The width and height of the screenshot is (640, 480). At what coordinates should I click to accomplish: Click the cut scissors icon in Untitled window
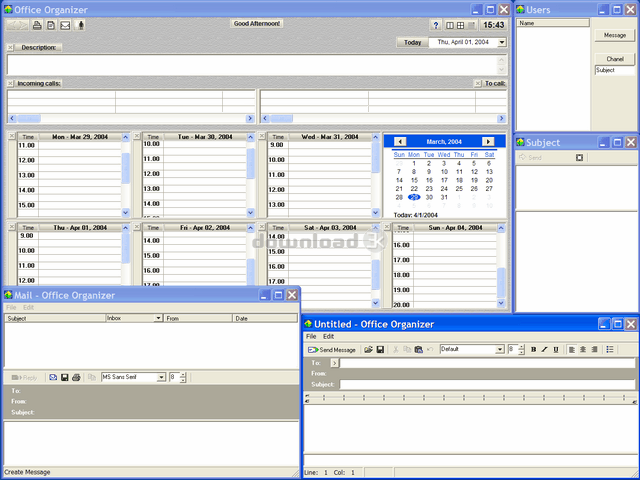[395, 349]
